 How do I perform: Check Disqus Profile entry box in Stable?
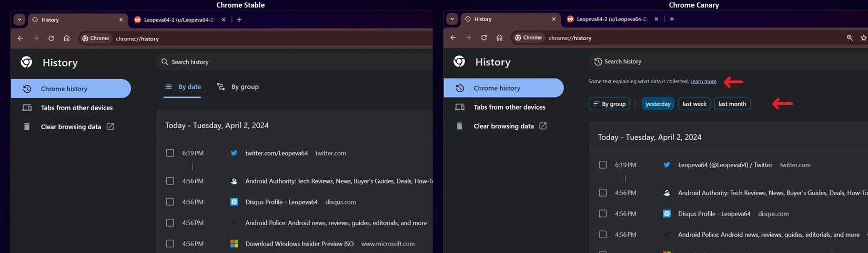pyautogui.click(x=170, y=202)
